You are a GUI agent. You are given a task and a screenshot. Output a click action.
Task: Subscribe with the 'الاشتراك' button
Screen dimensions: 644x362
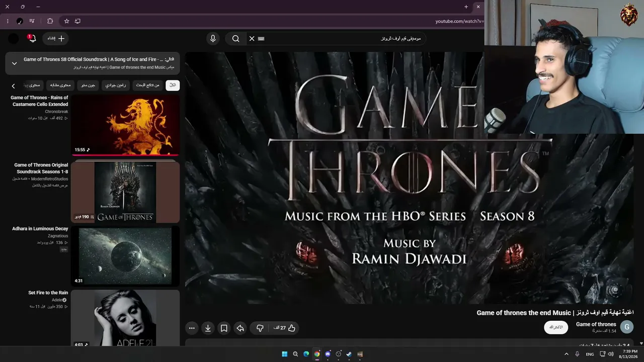click(x=556, y=327)
